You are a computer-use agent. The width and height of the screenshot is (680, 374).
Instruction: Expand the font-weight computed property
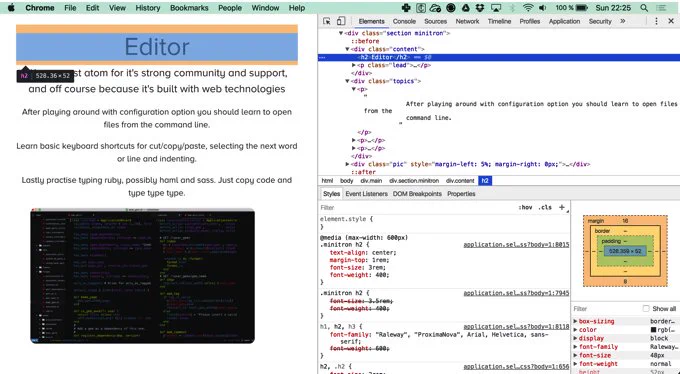pos(575,364)
